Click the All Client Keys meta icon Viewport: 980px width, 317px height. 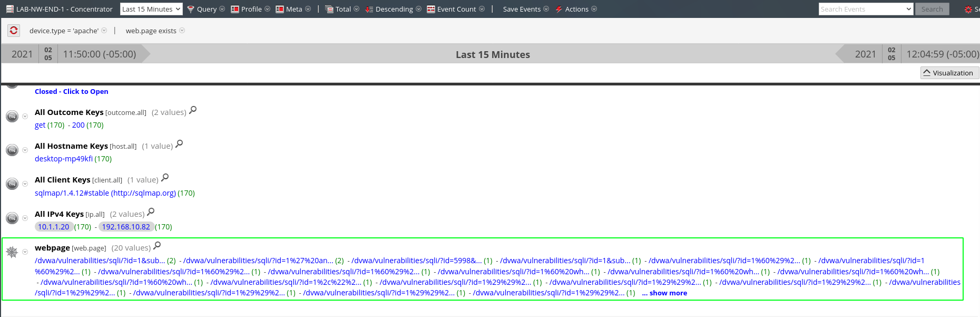(x=12, y=184)
